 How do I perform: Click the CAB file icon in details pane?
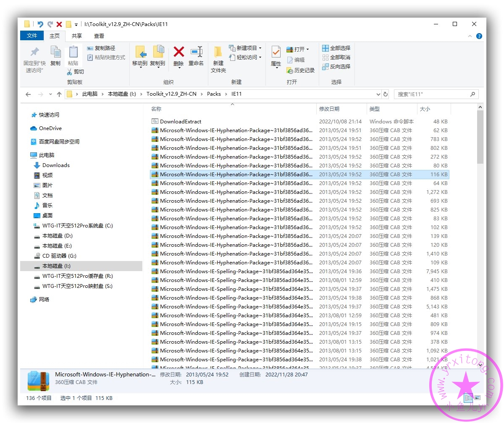(x=38, y=381)
